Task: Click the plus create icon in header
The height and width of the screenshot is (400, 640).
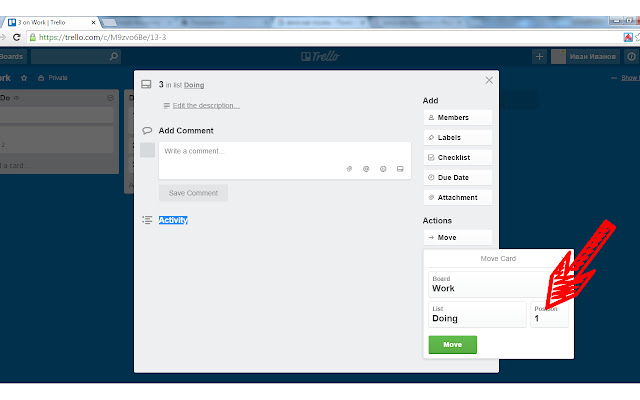Action: (539, 56)
